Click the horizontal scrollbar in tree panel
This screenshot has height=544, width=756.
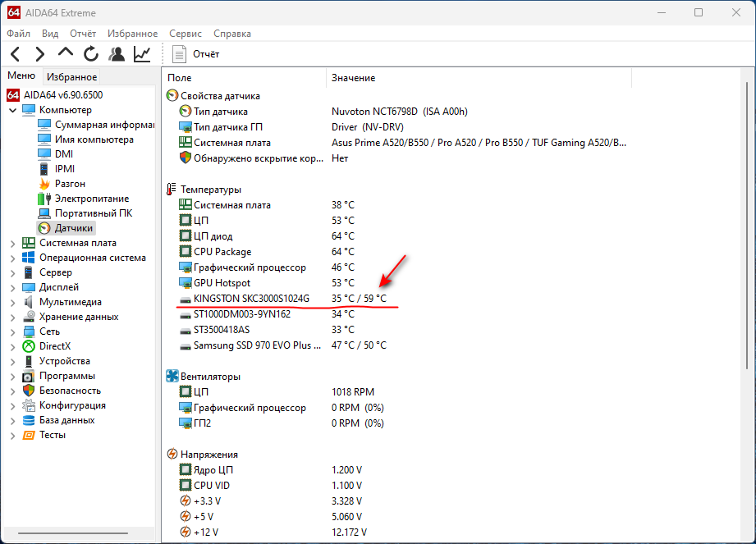73,533
